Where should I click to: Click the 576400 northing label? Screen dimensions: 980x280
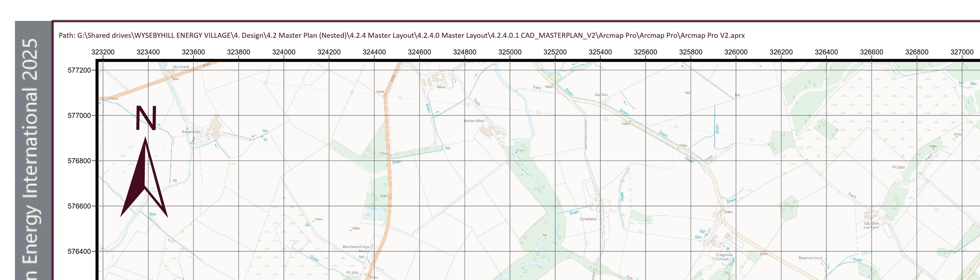[x=79, y=251]
